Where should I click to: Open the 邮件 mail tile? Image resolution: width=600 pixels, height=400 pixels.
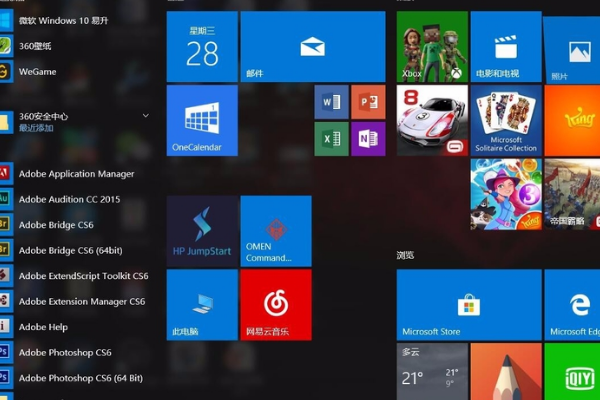click(x=312, y=46)
